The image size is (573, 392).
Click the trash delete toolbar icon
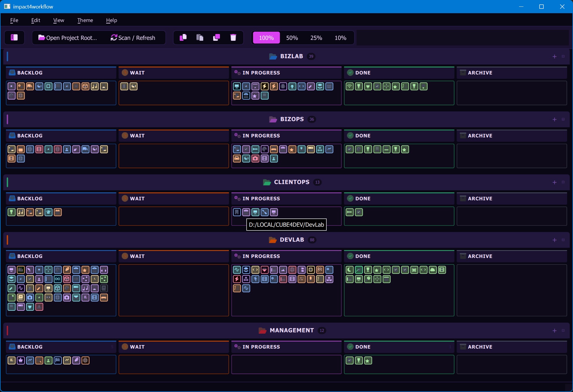[x=233, y=38]
